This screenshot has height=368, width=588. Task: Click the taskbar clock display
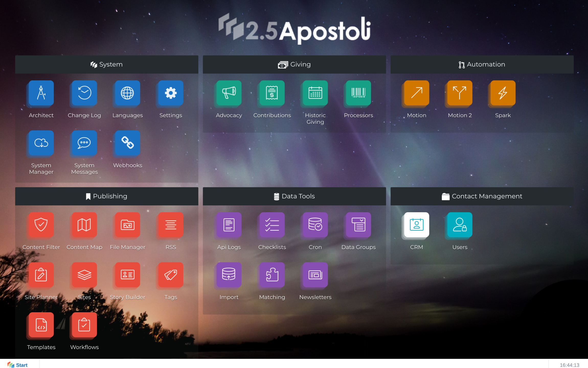(569, 365)
